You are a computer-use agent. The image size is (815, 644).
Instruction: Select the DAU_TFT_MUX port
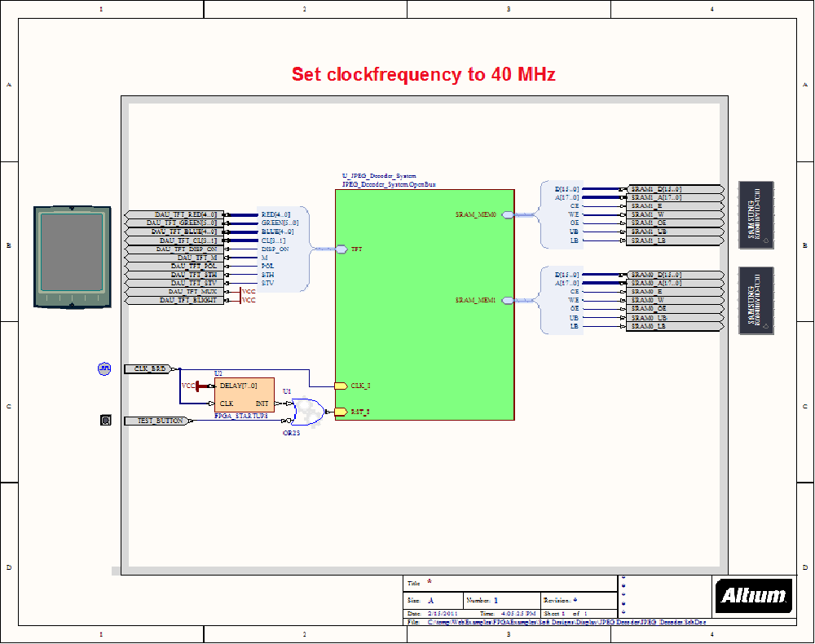174,292
